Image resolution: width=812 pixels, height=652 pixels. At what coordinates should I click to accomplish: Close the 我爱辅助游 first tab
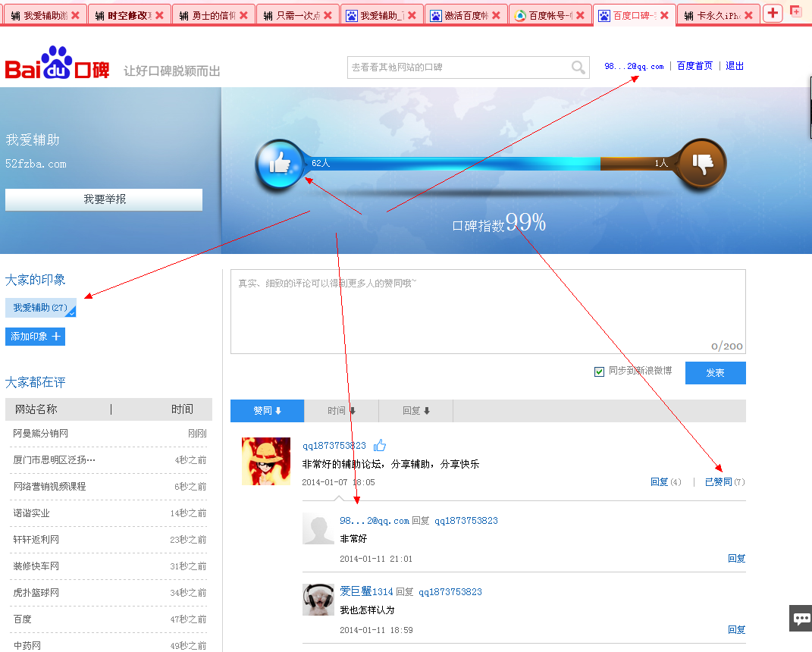click(75, 15)
